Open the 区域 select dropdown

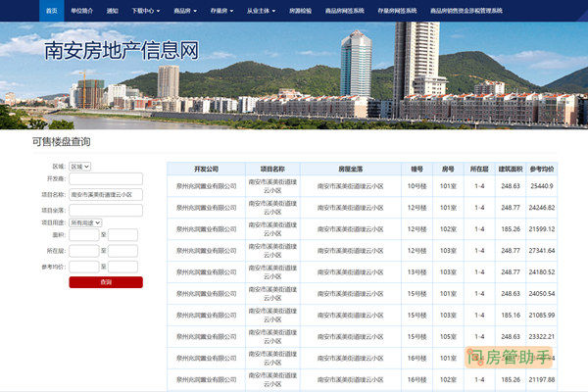click(x=80, y=167)
